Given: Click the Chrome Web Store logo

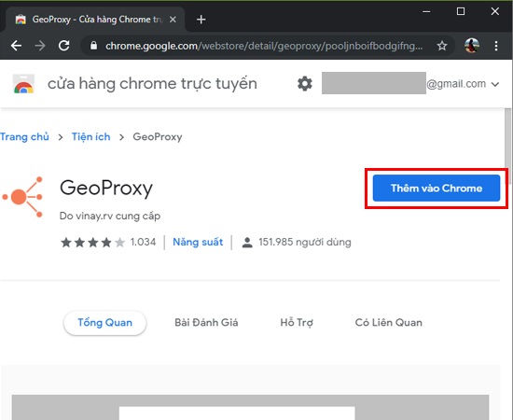Looking at the screenshot, I should [23, 84].
